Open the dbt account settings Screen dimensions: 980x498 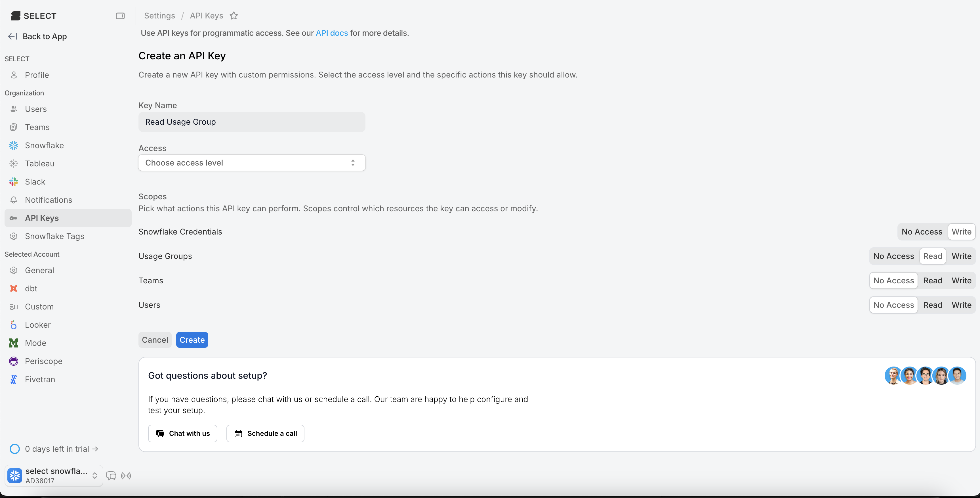[x=30, y=288]
